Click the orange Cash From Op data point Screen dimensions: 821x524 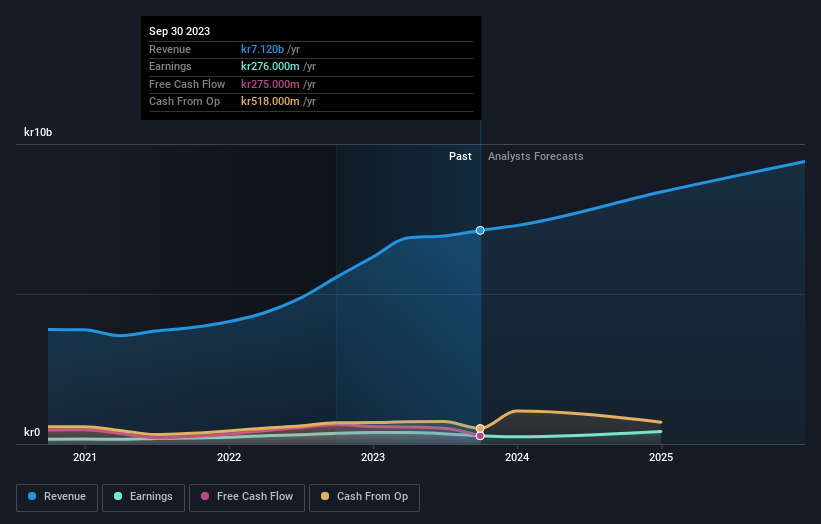click(x=480, y=428)
